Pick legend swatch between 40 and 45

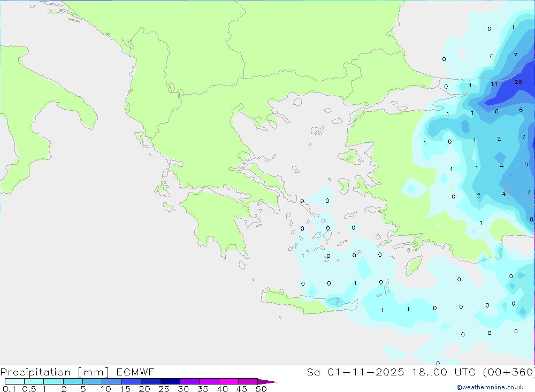coord(228,381)
